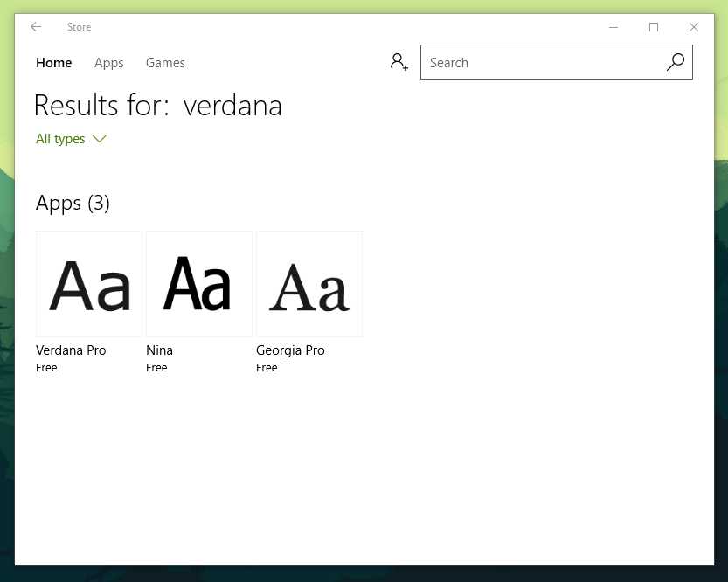Open the sign-in account icon
728x582 pixels.
point(399,62)
